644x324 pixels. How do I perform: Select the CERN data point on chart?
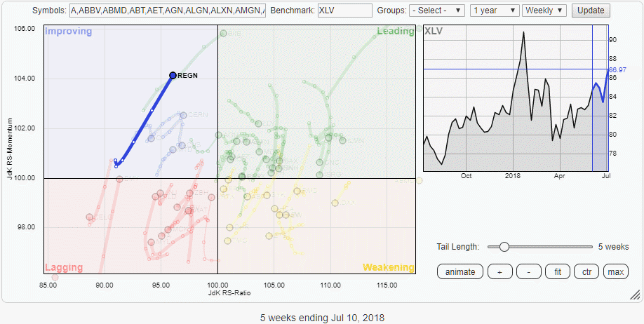(183, 115)
